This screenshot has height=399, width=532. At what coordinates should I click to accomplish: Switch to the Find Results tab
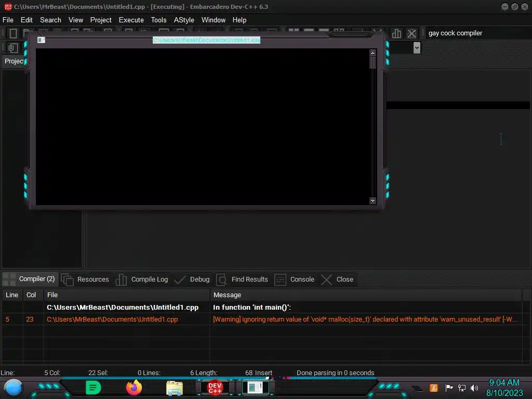click(x=242, y=279)
